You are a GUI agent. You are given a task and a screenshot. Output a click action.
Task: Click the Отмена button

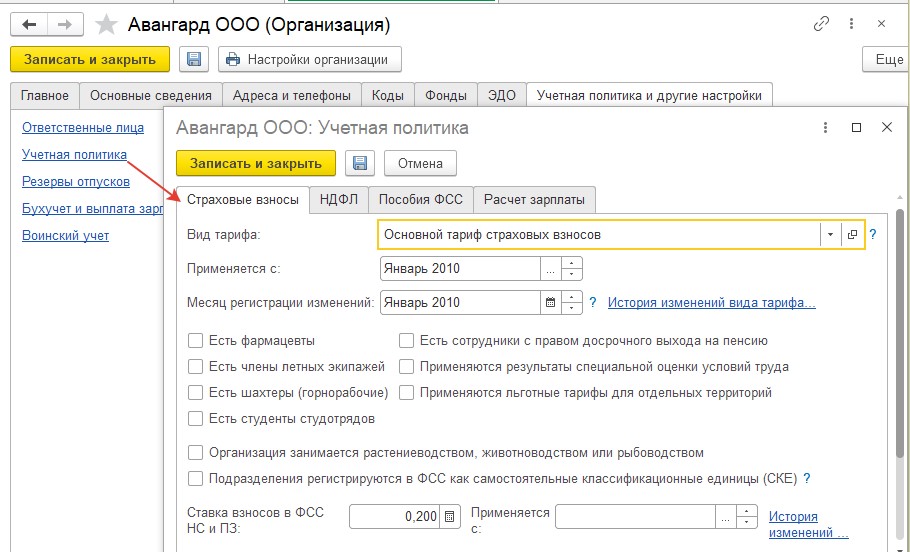pyautogui.click(x=420, y=164)
